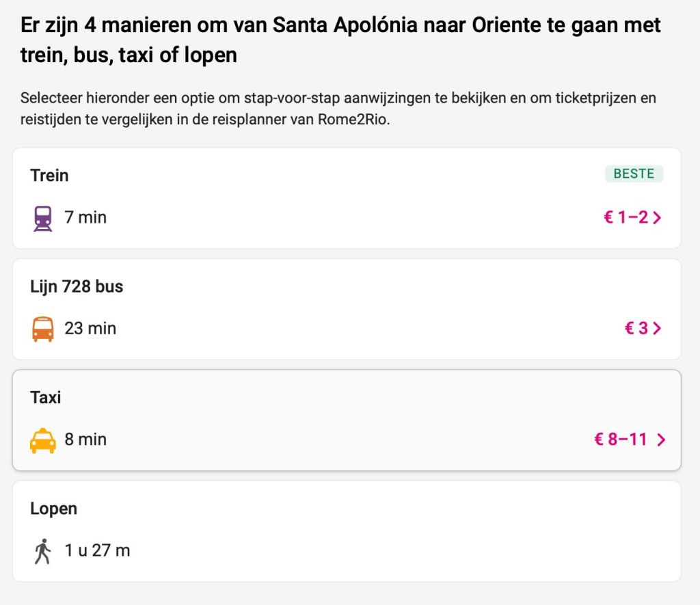Click the orange bus icon

click(43, 329)
